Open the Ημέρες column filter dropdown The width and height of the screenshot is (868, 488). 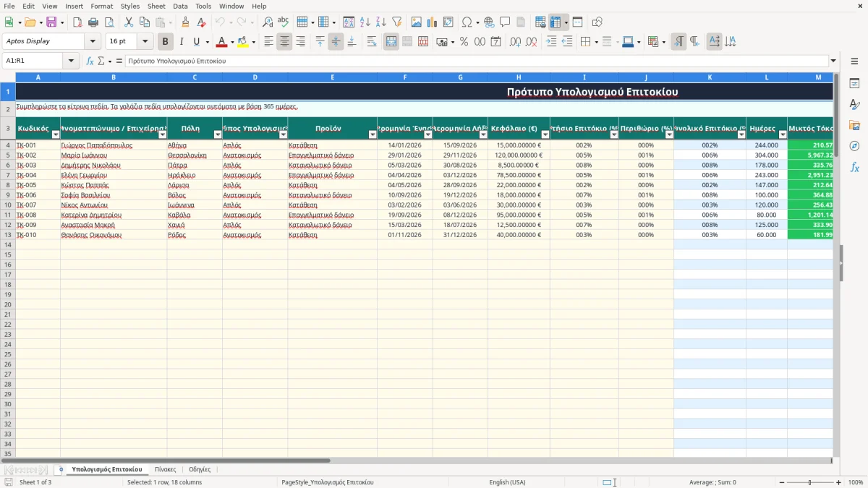coord(783,134)
